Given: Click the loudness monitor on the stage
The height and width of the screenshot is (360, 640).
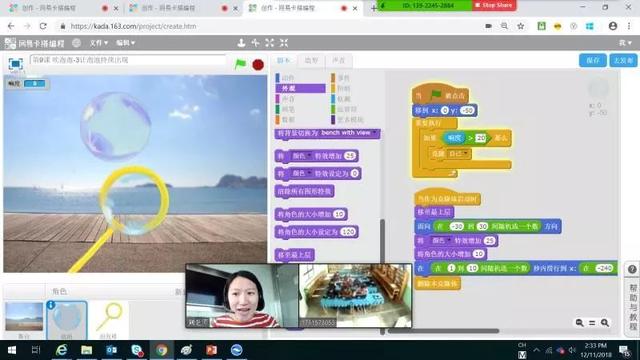Looking at the screenshot, I should [27, 83].
